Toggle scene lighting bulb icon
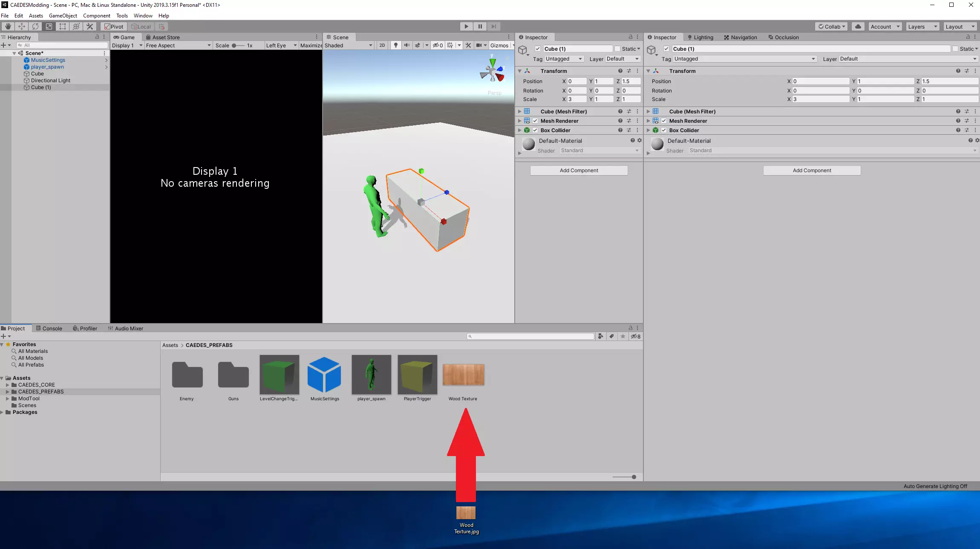The width and height of the screenshot is (980, 549). coord(396,45)
